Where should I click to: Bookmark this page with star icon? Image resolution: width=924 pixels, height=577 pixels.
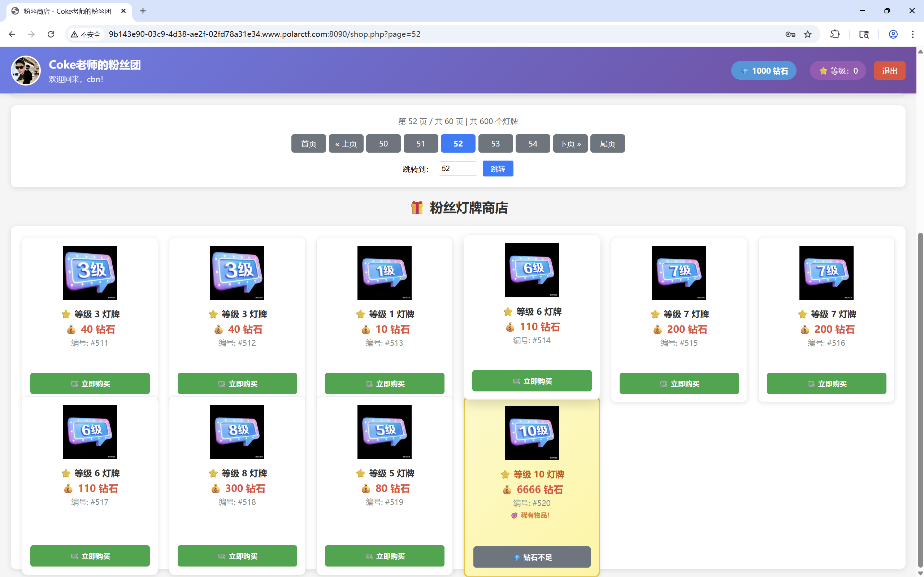point(807,34)
